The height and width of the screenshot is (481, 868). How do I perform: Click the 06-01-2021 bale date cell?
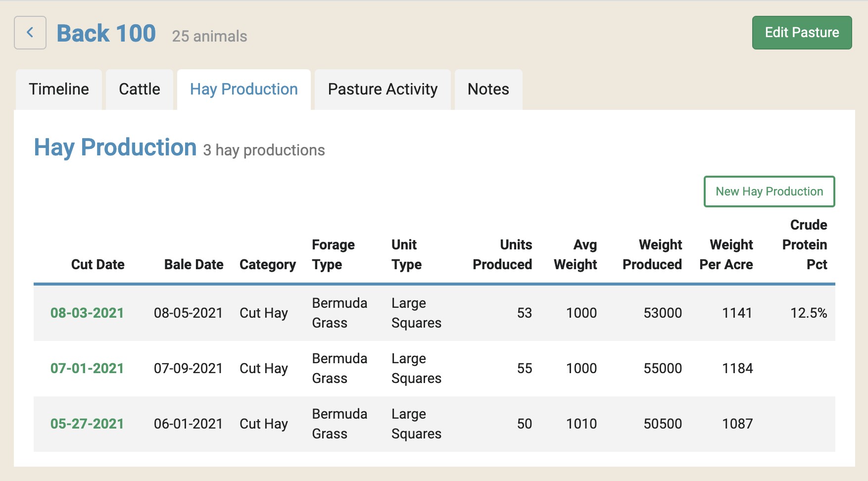tap(188, 424)
